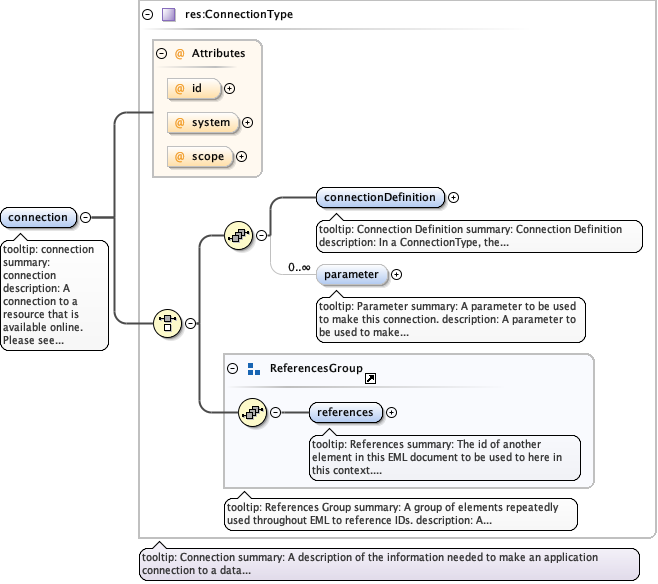Expand the system attribute plus button

(x=247, y=123)
